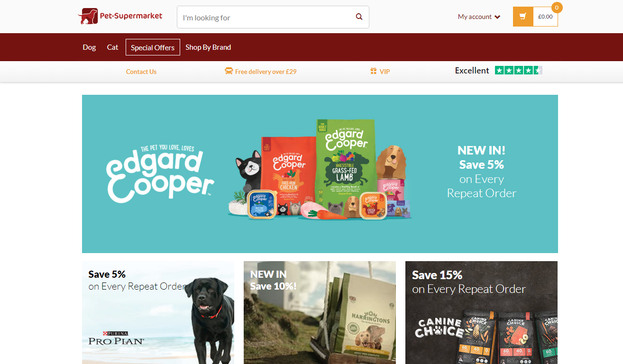623x364 pixels.
Task: Open the Dog menu
Action: [x=89, y=47]
